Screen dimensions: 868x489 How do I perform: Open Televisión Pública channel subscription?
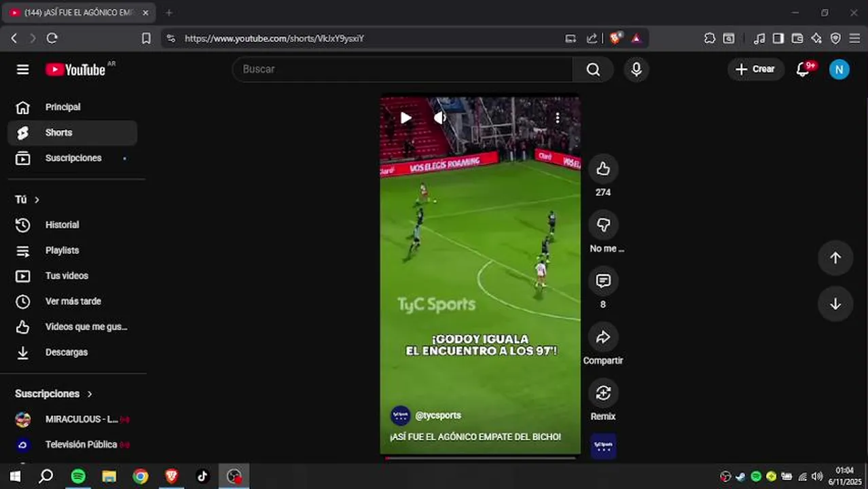click(x=73, y=445)
